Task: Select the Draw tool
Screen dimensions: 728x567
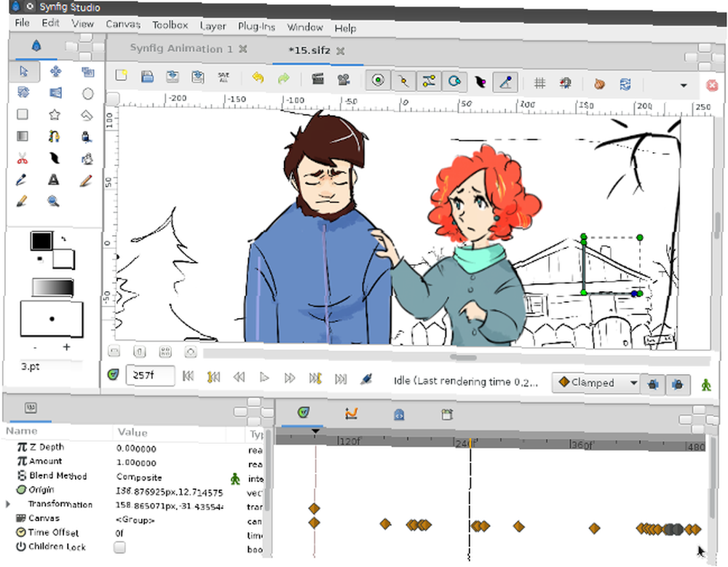Action: (87, 137)
